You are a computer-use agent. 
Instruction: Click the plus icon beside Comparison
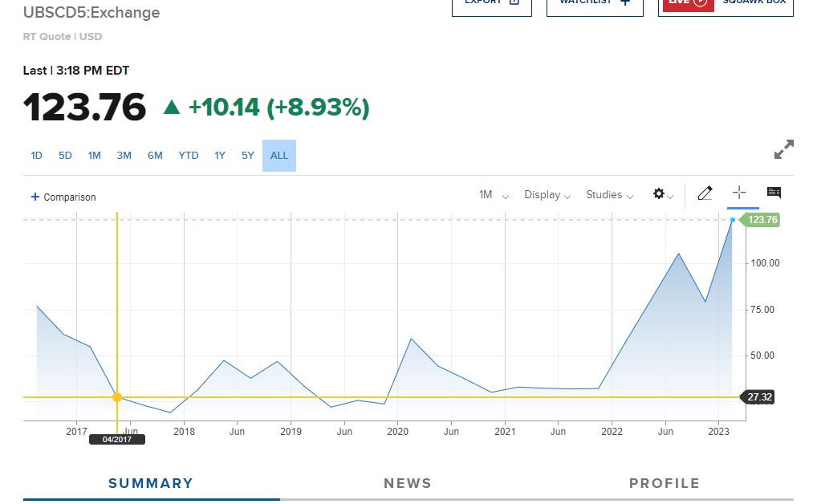[x=35, y=197]
